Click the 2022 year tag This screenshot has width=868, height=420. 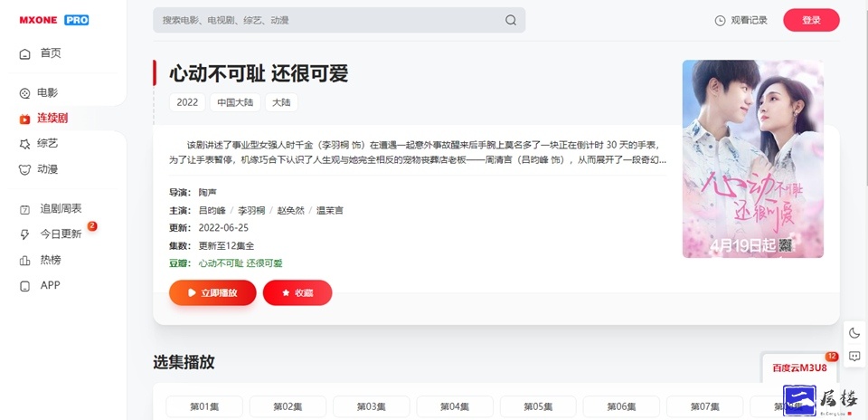[x=187, y=102]
